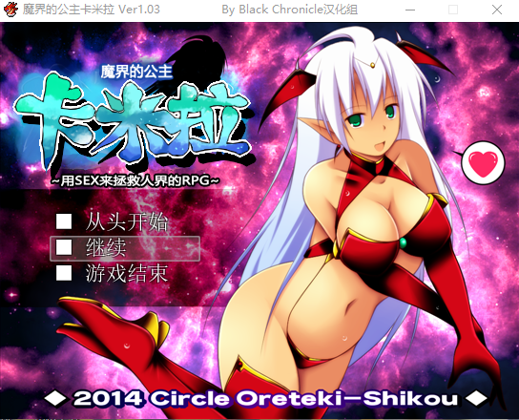
Task: Click the white square beside 继续
Action: click(64, 247)
